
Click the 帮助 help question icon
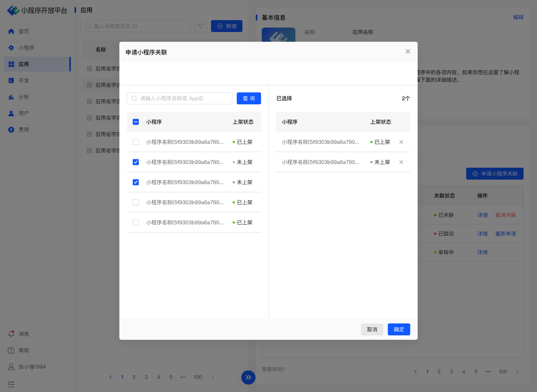pos(11,350)
